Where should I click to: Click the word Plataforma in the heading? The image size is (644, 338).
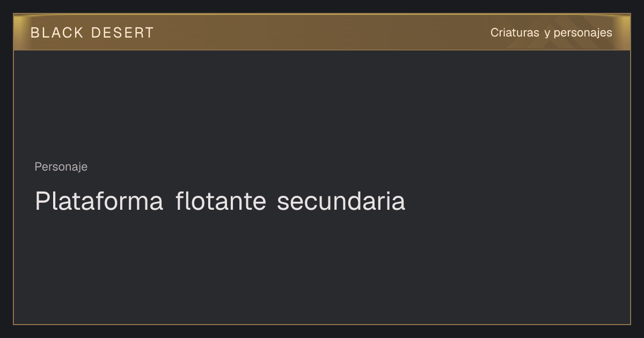click(99, 202)
